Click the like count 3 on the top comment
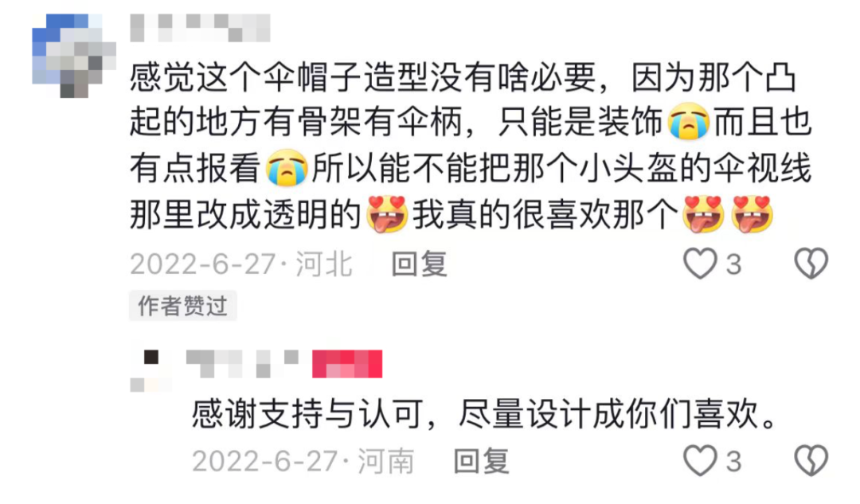 click(x=734, y=264)
